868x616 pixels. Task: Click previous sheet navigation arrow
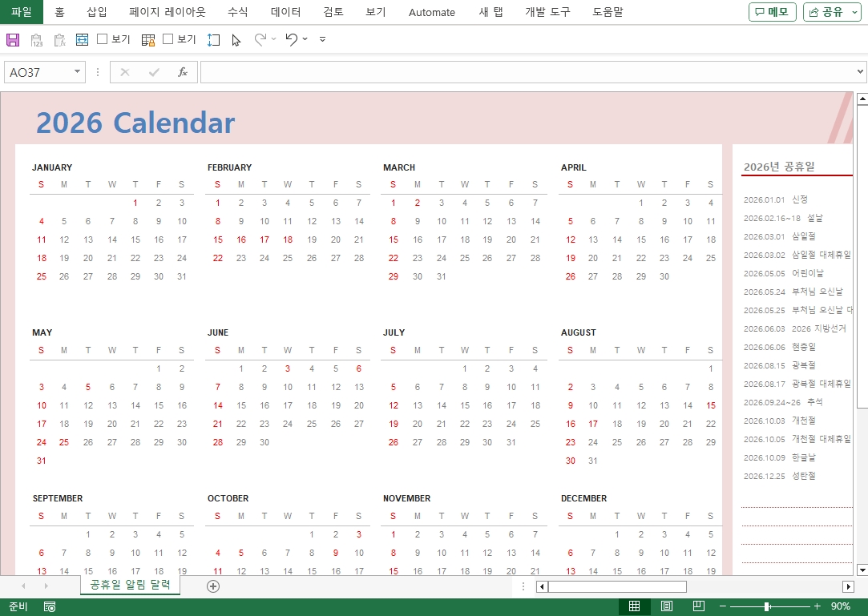[23, 586]
